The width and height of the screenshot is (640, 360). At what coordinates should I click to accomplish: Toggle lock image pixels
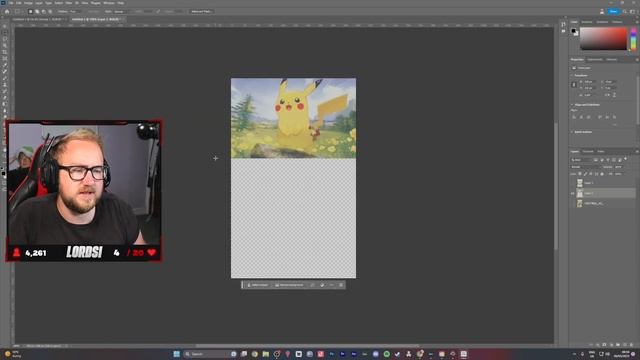click(x=585, y=174)
